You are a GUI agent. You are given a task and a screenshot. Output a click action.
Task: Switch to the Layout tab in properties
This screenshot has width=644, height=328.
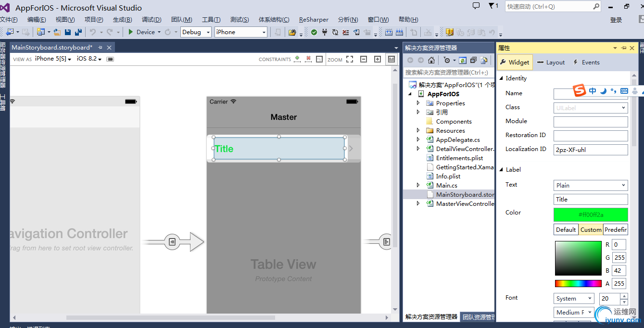point(551,63)
